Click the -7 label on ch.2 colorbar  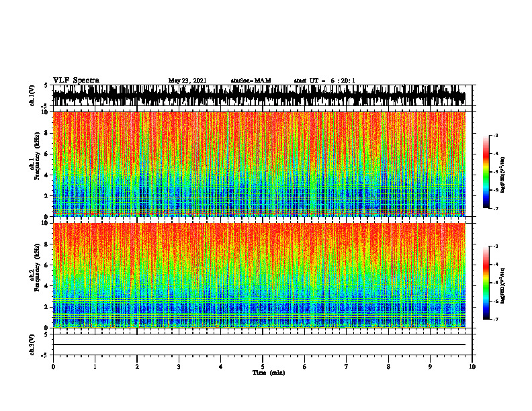[x=495, y=319]
